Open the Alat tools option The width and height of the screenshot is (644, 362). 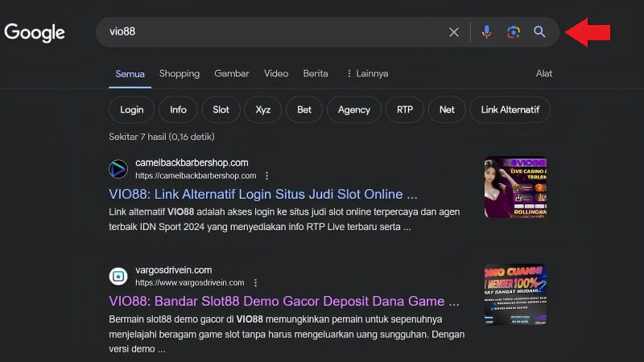pyautogui.click(x=544, y=73)
